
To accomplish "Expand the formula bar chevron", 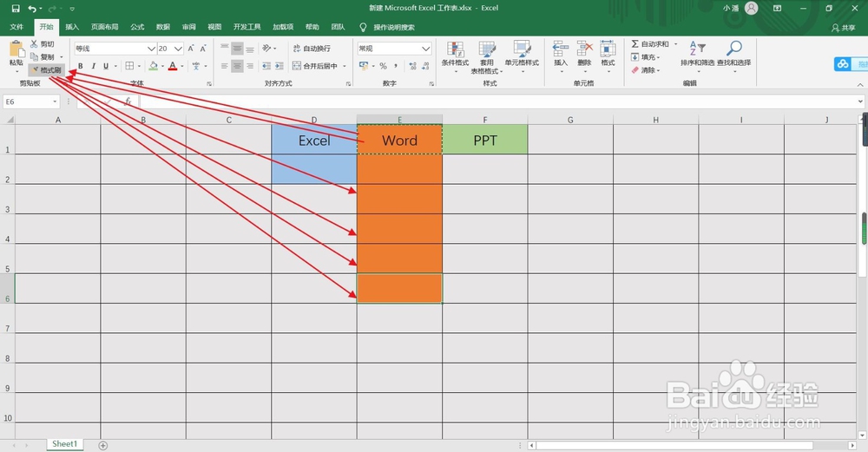I will (x=860, y=102).
